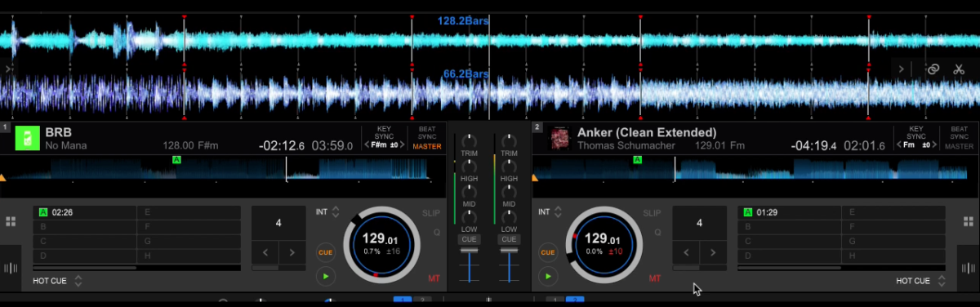
Task: Click deck 2 remaining time -04:19.4
Action: point(815,145)
